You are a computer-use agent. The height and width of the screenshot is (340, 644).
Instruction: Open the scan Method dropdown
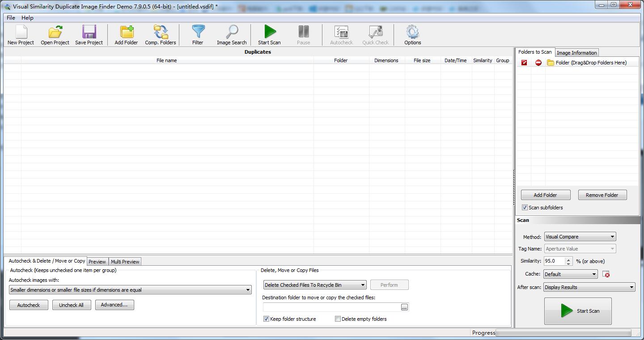pyautogui.click(x=580, y=237)
